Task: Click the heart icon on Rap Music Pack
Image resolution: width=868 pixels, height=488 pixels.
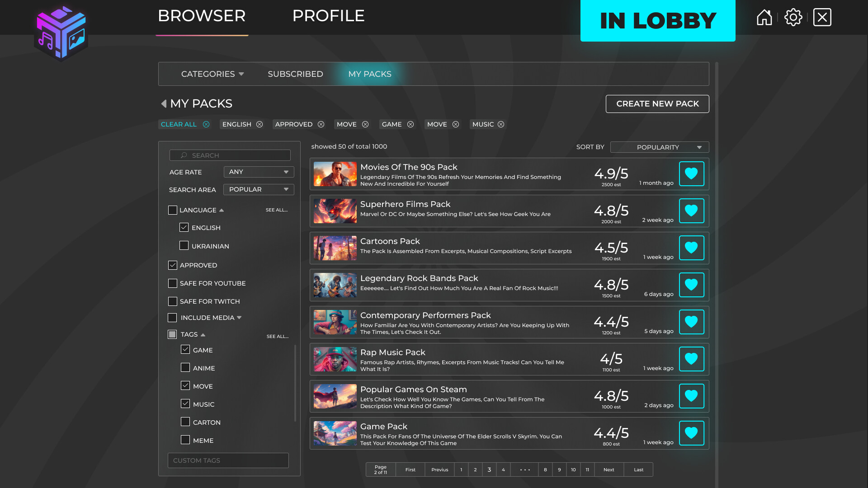Action: (691, 359)
